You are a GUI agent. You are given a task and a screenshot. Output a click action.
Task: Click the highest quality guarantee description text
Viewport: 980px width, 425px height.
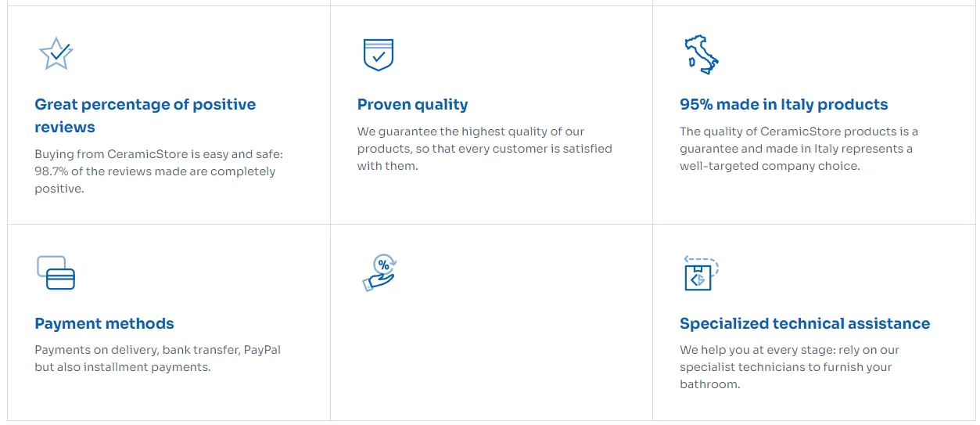point(484,149)
